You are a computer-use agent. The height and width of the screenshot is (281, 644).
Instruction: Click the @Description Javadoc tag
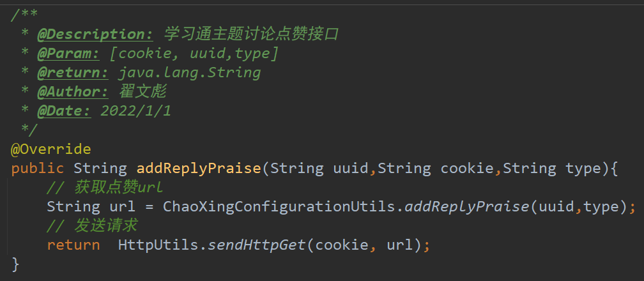pyautogui.click(x=95, y=34)
